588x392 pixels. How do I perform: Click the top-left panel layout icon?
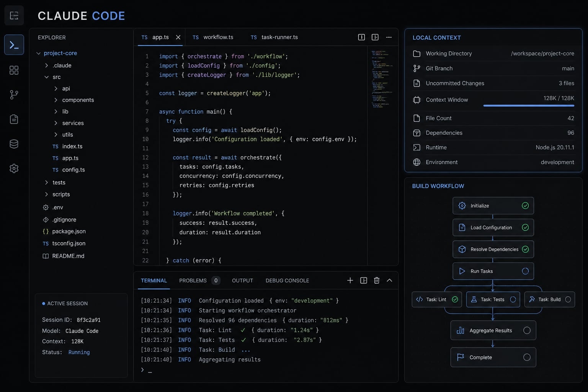[14, 15]
